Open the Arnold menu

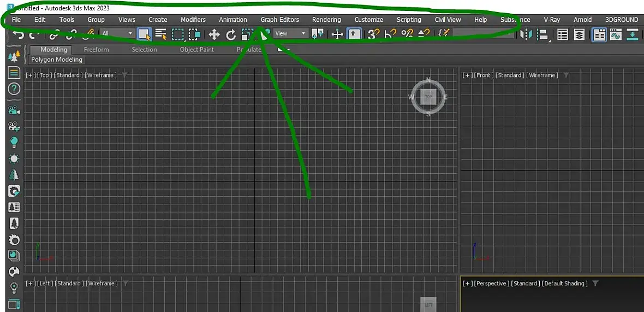click(x=582, y=19)
